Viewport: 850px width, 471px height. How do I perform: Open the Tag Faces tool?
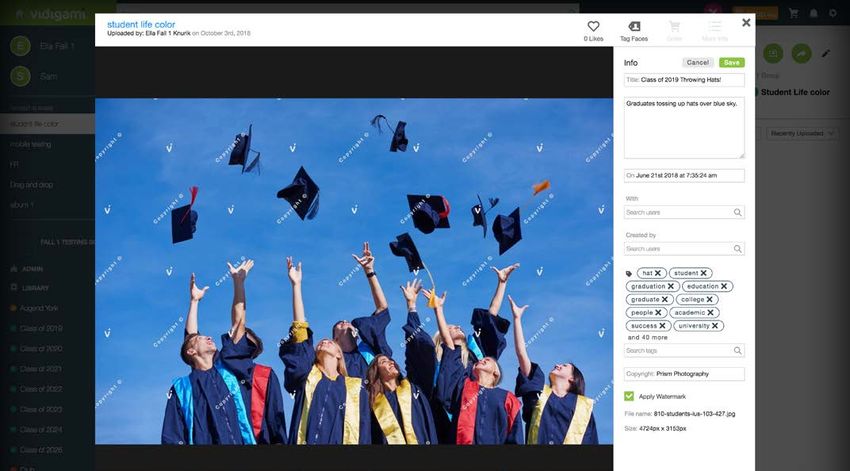(x=633, y=27)
